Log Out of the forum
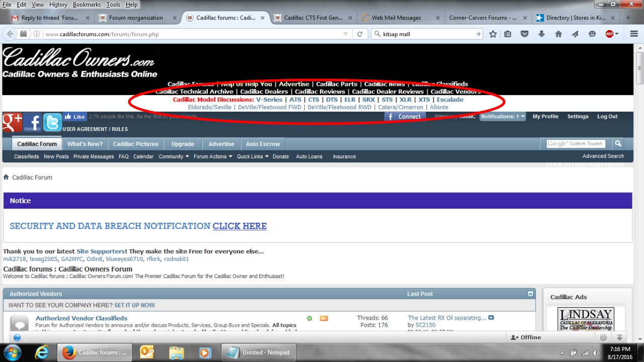Image resolution: width=644 pixels, height=362 pixels. point(607,116)
